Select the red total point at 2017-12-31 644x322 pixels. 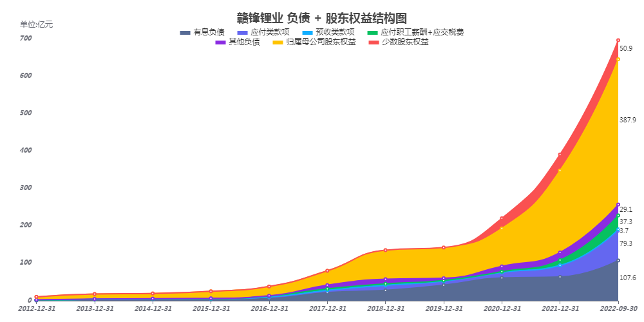pos(327,270)
